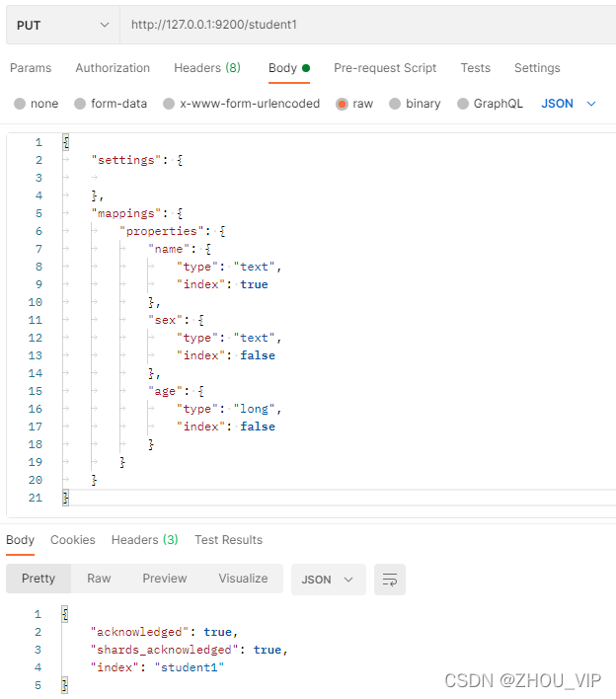Click the "age" key on line 15
This screenshot has height=699, width=616.
tap(165, 391)
